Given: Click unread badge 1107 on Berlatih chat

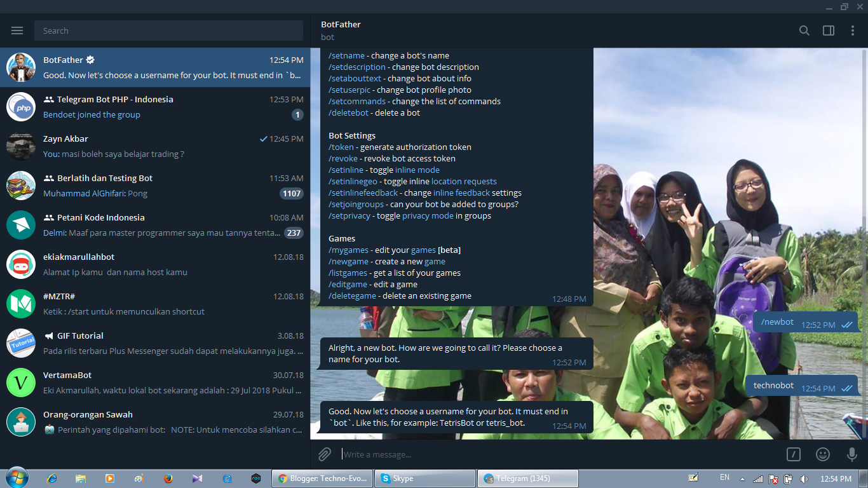Looking at the screenshot, I should point(292,193).
